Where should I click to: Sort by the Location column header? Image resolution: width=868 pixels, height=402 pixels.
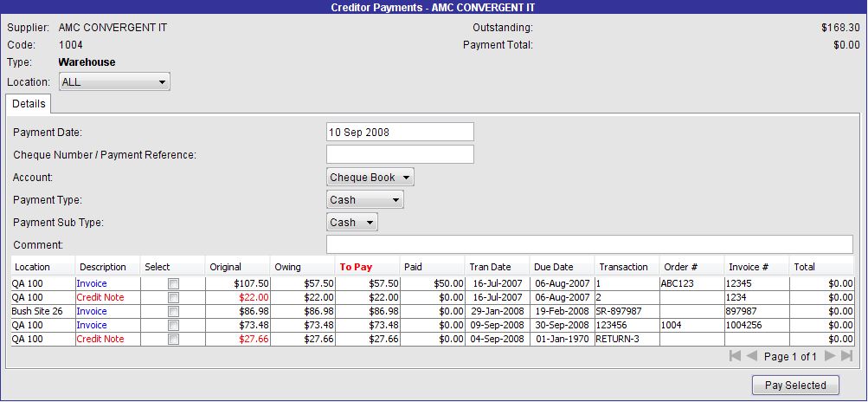pyautogui.click(x=42, y=267)
